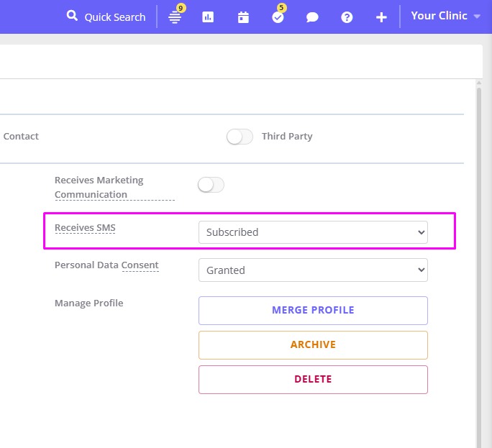Expand the Personal Data Consent dropdown

[313, 270]
